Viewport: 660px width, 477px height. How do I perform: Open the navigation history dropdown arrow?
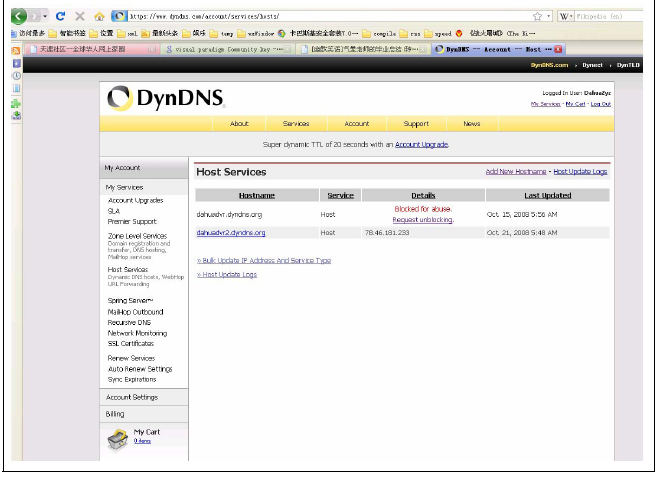pyautogui.click(x=45, y=16)
